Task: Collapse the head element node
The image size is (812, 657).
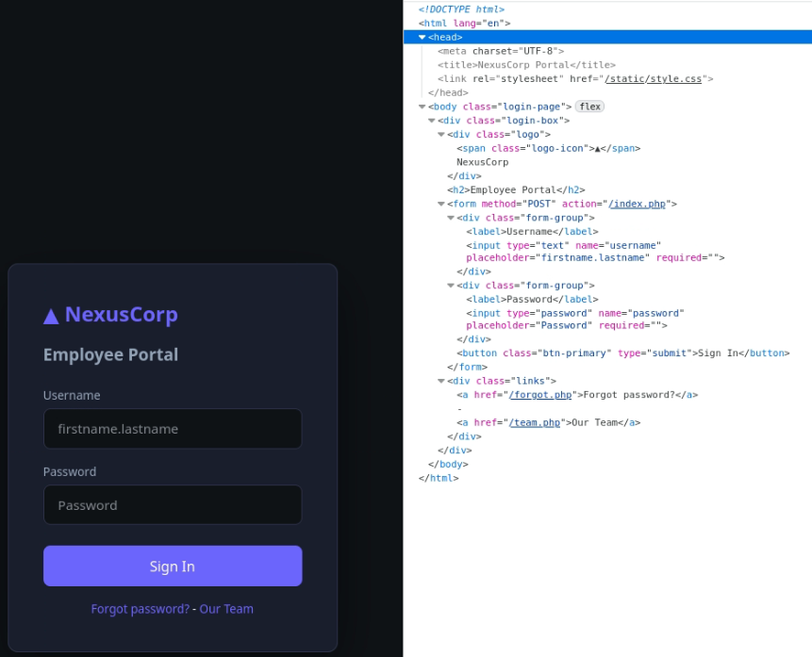Action: (x=423, y=38)
